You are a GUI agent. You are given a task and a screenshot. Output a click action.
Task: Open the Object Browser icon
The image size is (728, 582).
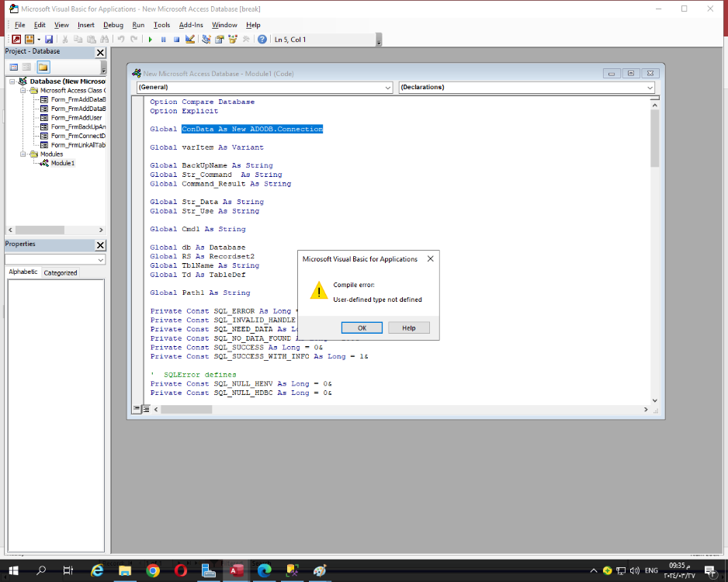pyautogui.click(x=233, y=40)
